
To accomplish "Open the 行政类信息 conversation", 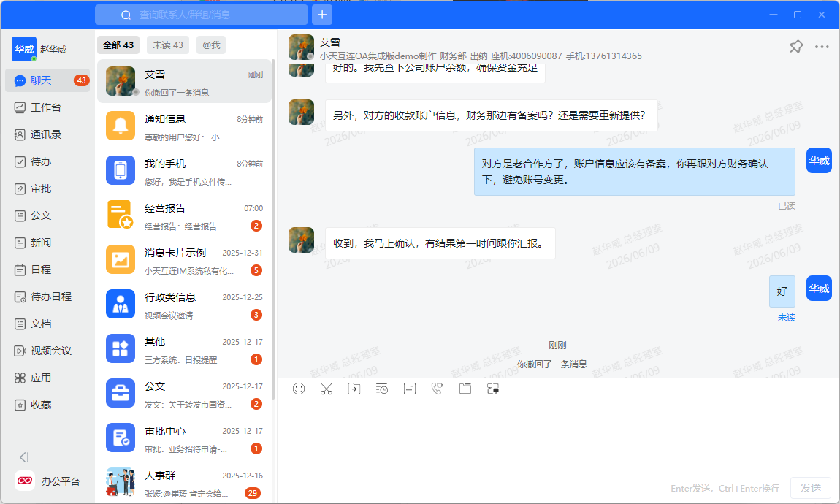I will (x=184, y=304).
